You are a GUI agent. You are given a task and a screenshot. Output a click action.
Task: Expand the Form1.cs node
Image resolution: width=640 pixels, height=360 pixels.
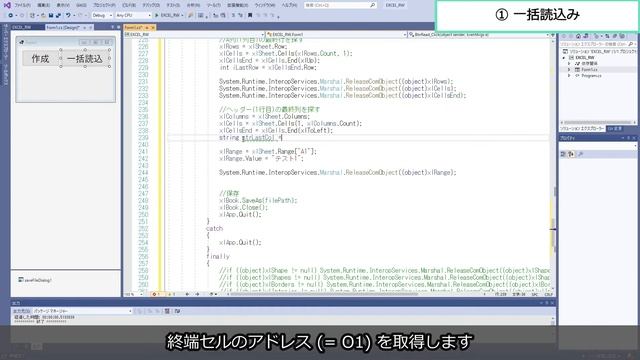[569, 70]
